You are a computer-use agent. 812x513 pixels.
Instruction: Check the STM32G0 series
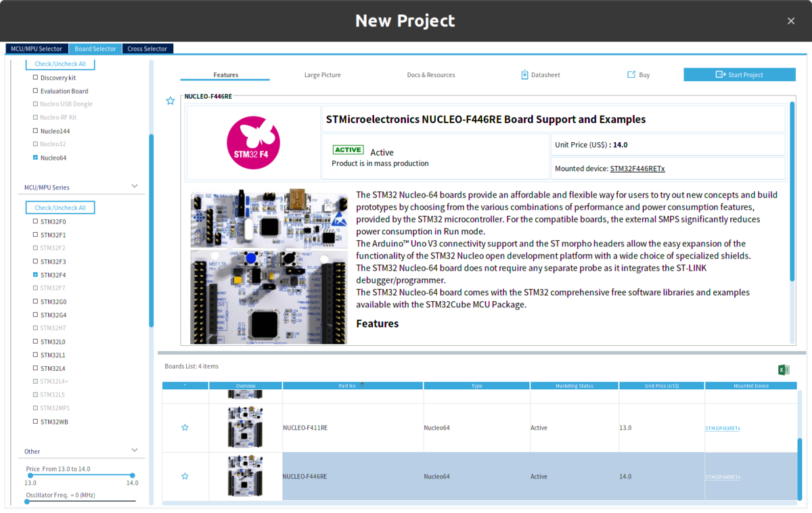tap(36, 301)
